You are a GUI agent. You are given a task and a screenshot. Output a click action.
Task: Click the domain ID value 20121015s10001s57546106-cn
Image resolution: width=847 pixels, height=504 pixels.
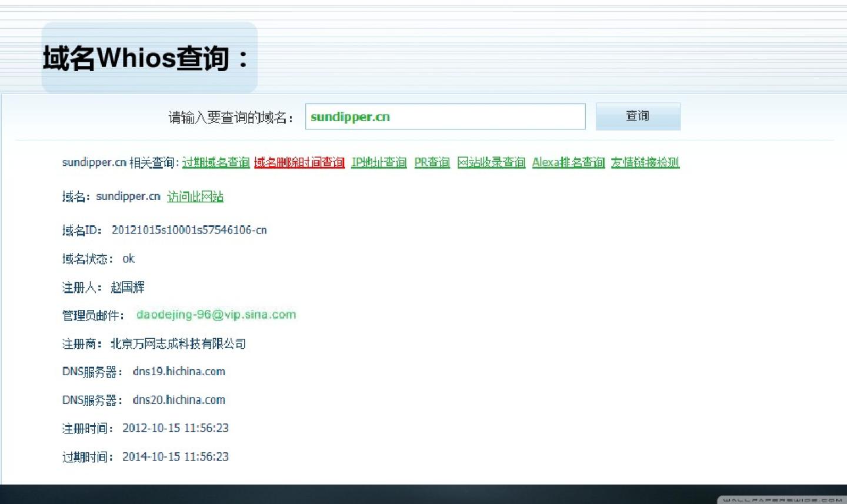pos(189,230)
